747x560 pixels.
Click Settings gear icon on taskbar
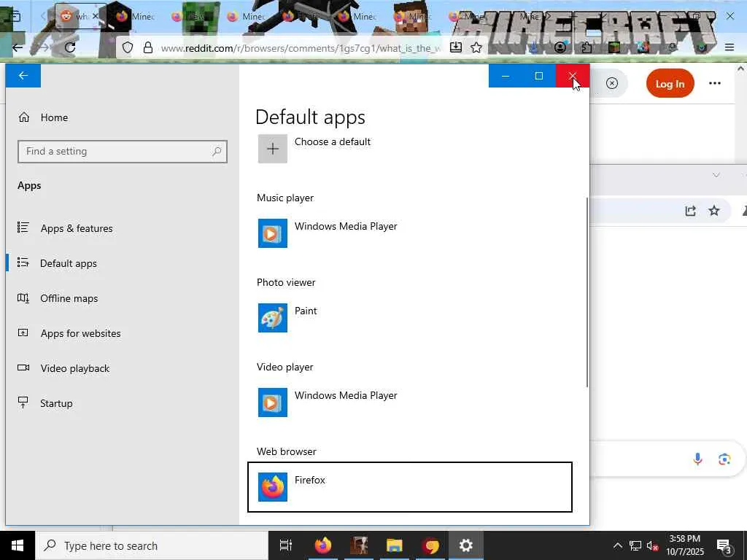(x=466, y=545)
